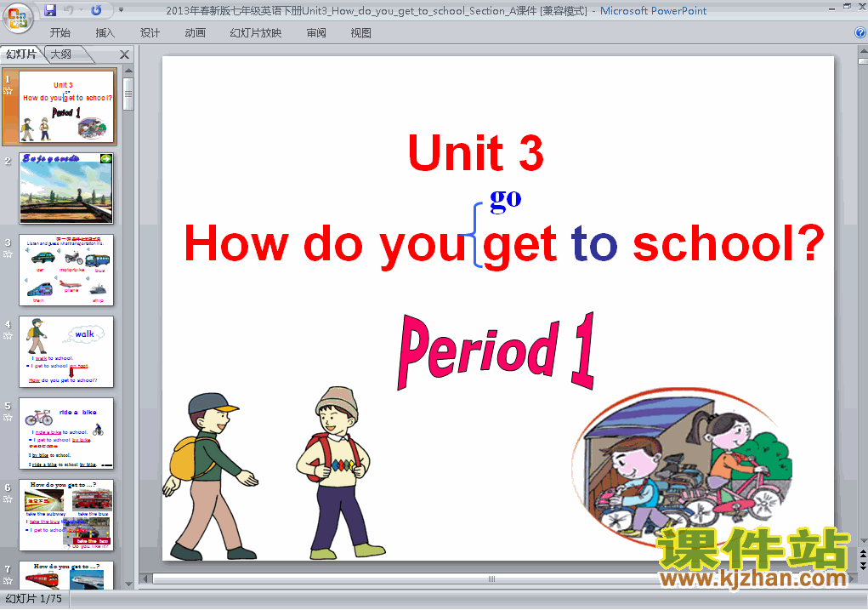The width and height of the screenshot is (868, 610).
Task: Click the word school? in slide title
Action: click(x=729, y=244)
